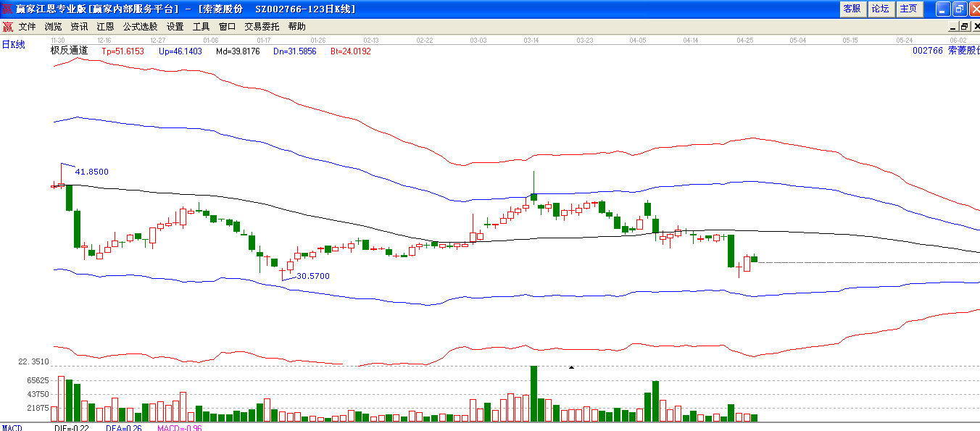This screenshot has width=980, height=431.
Task: Restore down the inner chart window
Action: pyautogui.click(x=964, y=27)
